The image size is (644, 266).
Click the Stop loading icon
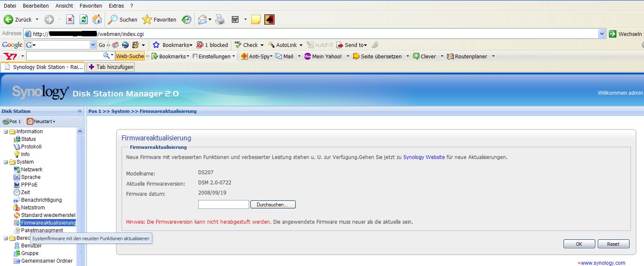[70, 19]
